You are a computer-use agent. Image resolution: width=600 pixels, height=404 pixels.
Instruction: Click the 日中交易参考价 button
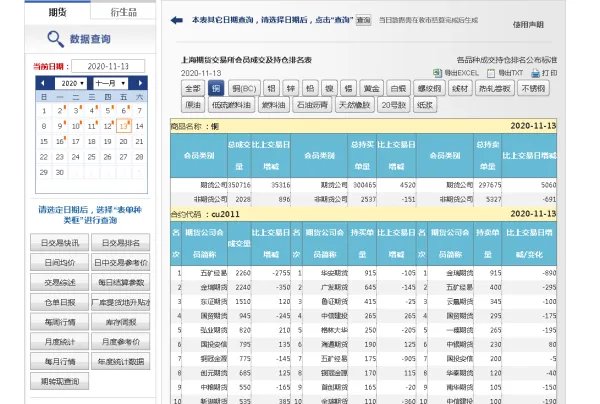(121, 262)
